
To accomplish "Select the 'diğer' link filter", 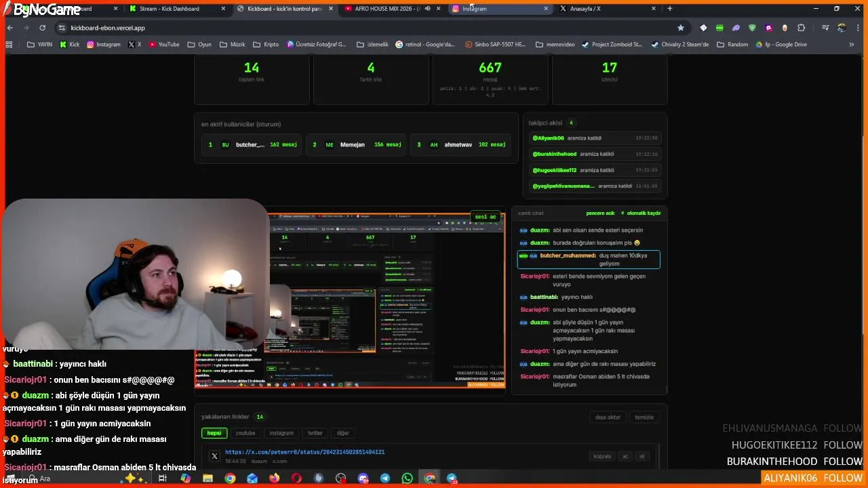I will 343,433.
